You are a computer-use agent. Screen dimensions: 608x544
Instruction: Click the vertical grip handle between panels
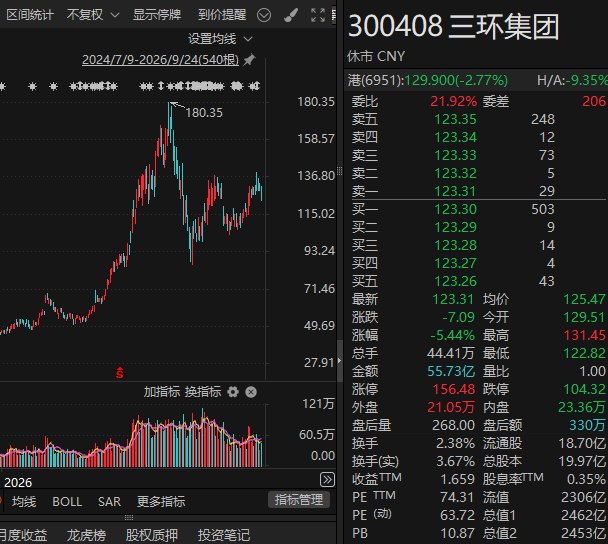point(340,171)
